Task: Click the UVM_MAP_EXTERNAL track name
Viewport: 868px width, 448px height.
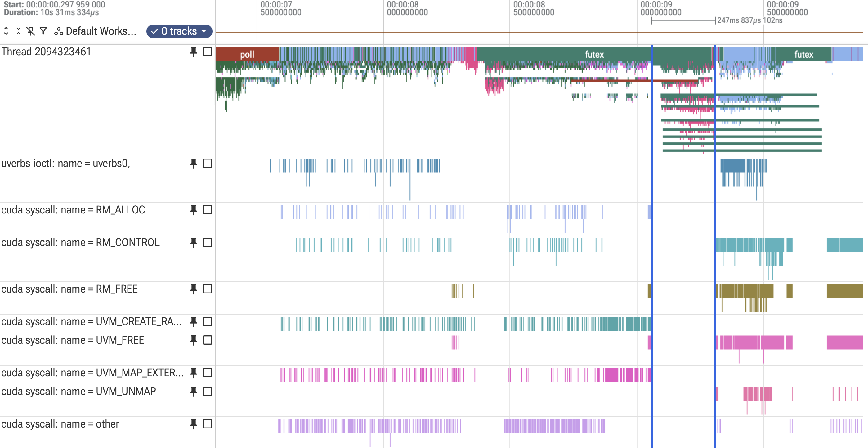Action: pyautogui.click(x=92, y=373)
